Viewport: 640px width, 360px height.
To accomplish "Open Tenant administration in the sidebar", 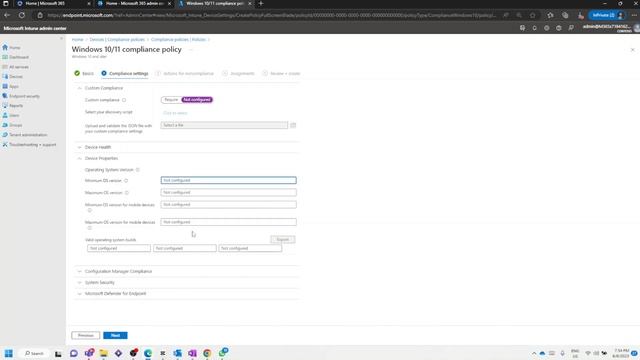I will (25, 135).
